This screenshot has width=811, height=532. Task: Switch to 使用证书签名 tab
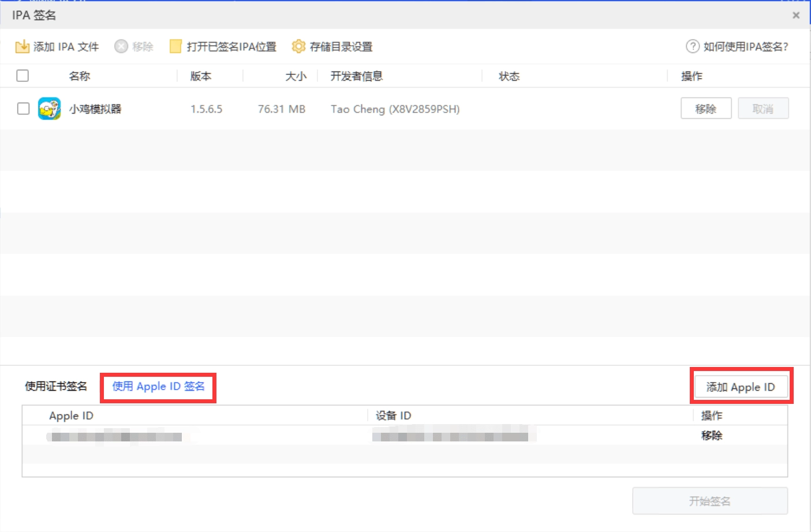point(56,387)
